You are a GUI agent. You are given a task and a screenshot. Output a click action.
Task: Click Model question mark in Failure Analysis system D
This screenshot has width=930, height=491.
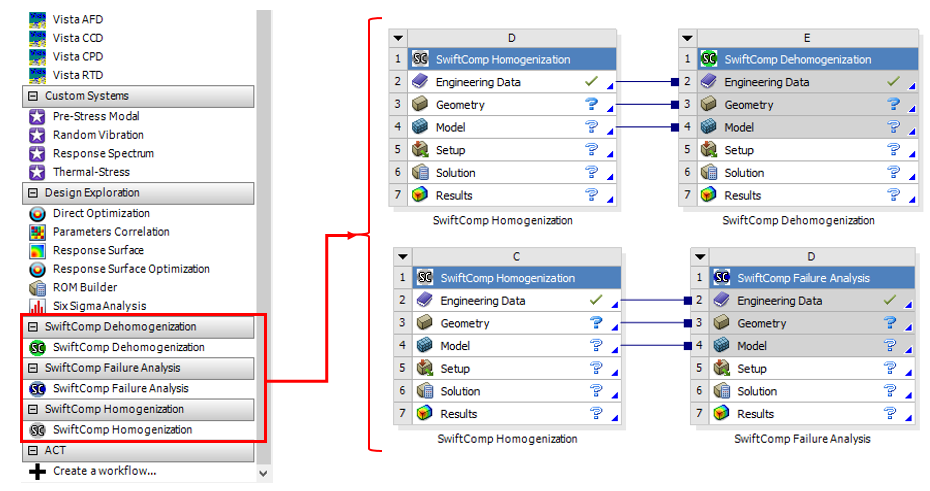(890, 345)
